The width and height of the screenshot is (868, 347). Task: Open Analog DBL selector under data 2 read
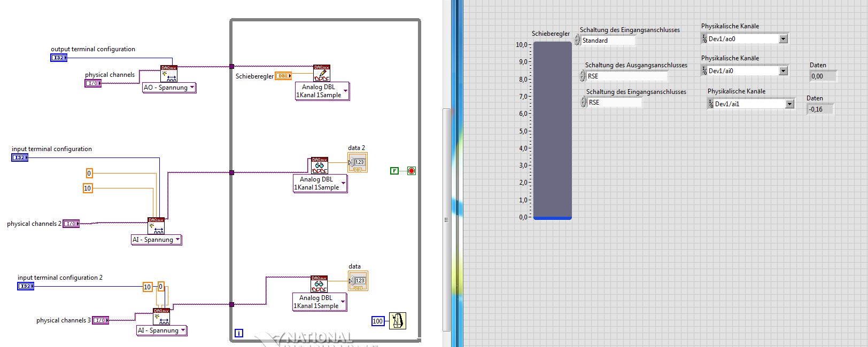320,183
